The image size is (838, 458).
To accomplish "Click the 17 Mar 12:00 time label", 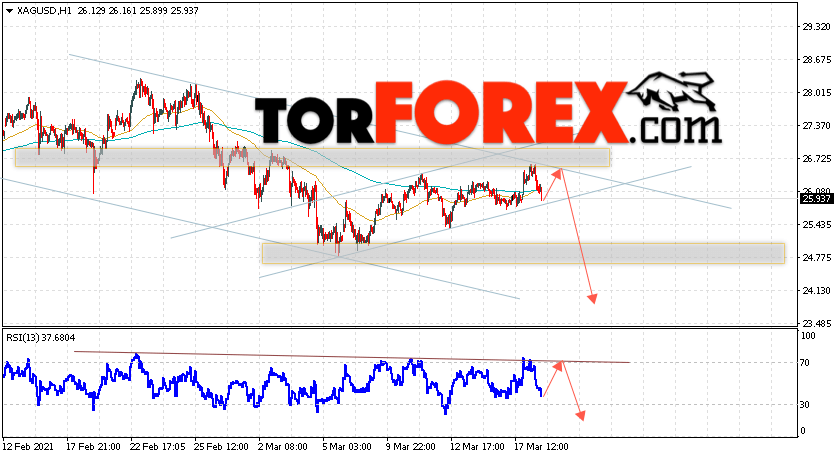I will tap(541, 447).
